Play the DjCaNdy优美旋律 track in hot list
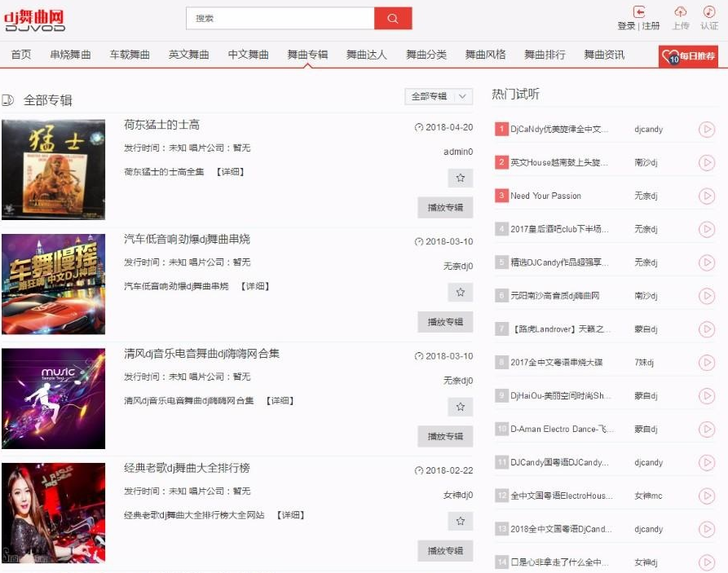This screenshot has height=573, width=728. [706, 129]
